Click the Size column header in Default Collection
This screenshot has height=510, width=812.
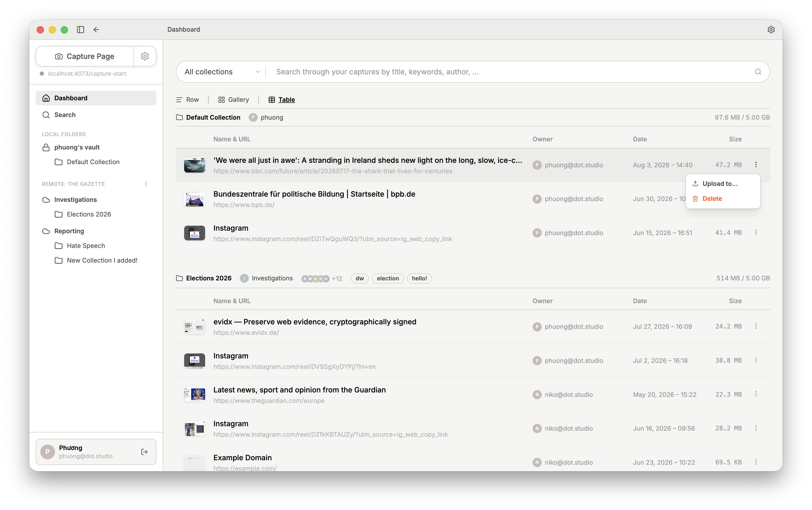[735, 139]
